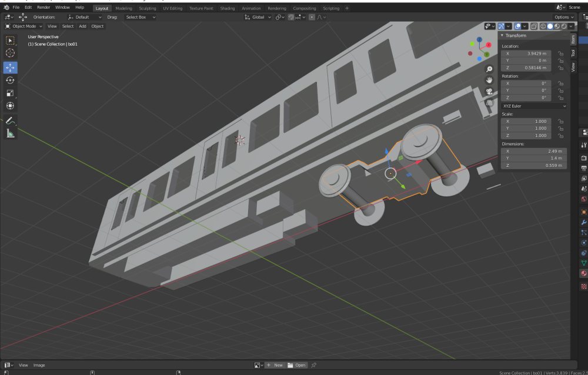Click the camera view icon in viewport
Viewport: 588px width, 375px height.
coord(489,91)
